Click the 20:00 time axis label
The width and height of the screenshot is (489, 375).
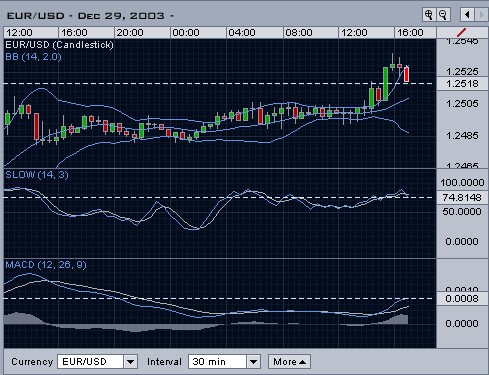130,33
